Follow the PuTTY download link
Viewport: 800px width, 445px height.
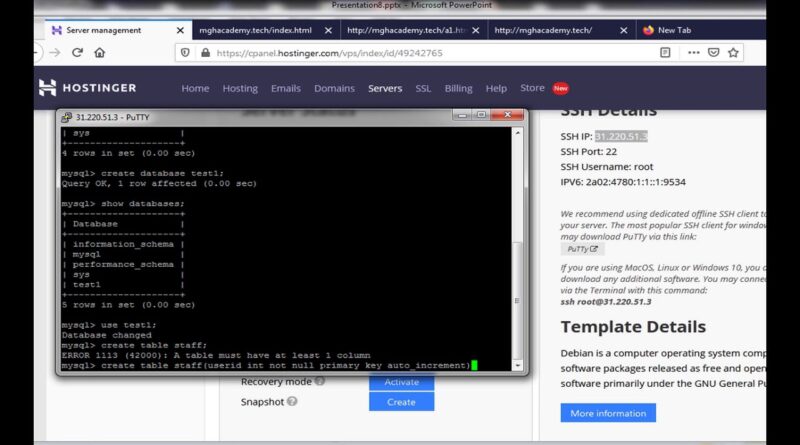pyautogui.click(x=582, y=249)
